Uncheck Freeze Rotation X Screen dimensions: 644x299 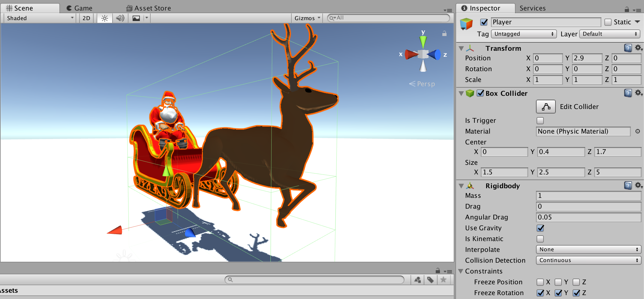coord(540,293)
